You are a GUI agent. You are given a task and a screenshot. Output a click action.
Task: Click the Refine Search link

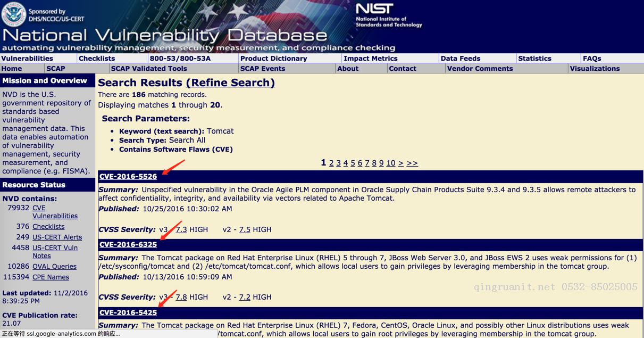tap(230, 83)
